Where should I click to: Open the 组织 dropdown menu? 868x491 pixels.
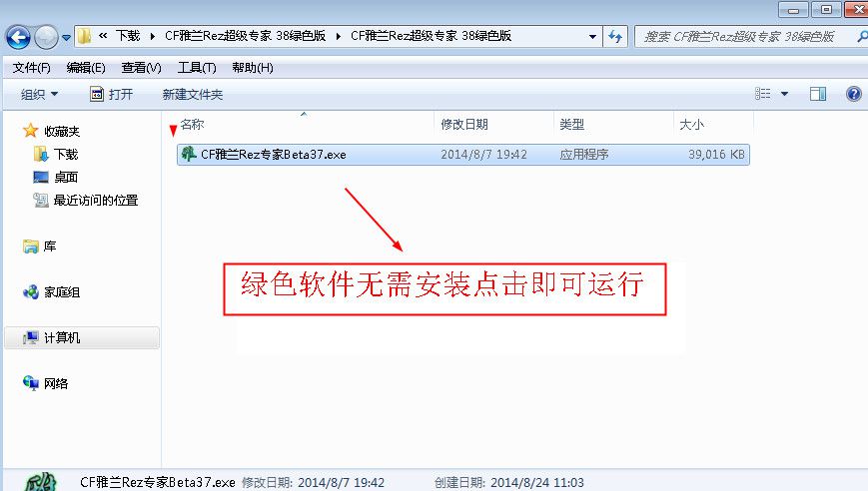(39, 94)
